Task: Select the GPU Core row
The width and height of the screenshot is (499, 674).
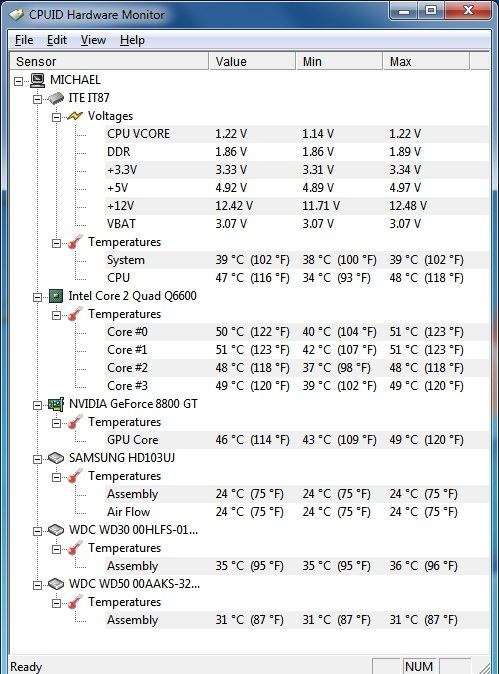Action: 297,440
